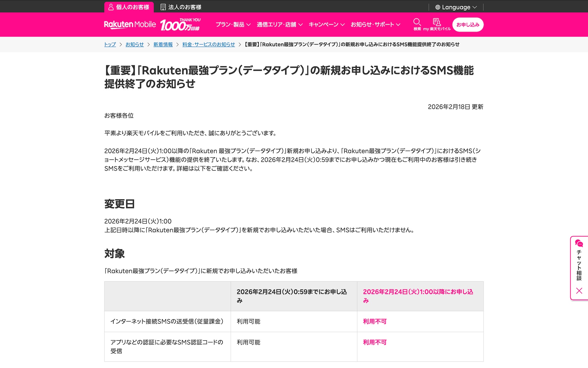Click the Rakuten Mobile logo

point(130,25)
